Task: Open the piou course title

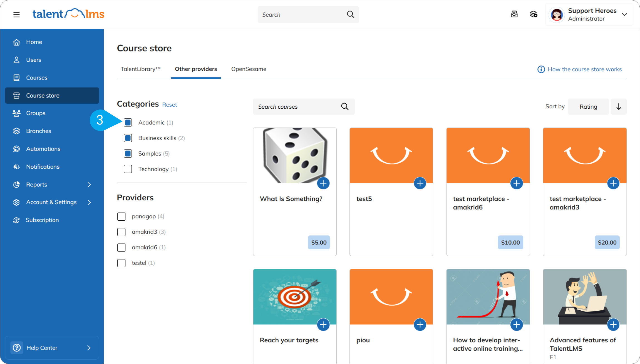Action: coord(363,340)
